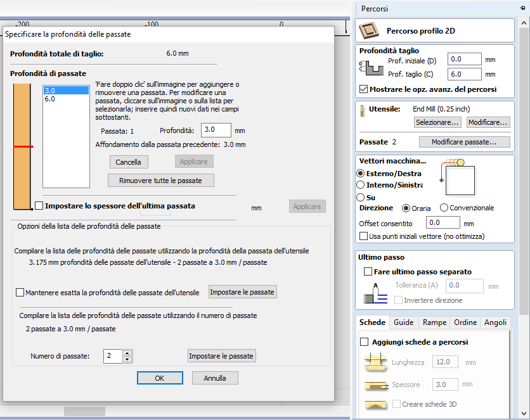Click the machine vectors preview diagram
530x420 pixels.
(x=458, y=177)
